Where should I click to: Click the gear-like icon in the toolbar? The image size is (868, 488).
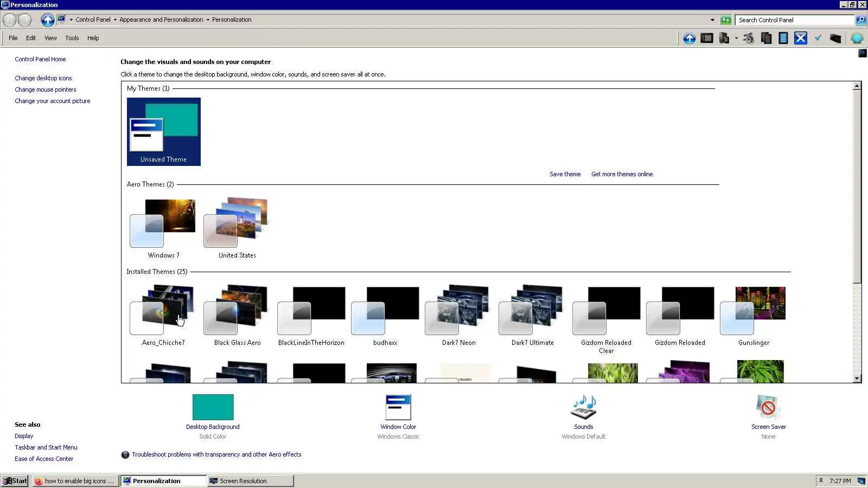tap(749, 38)
